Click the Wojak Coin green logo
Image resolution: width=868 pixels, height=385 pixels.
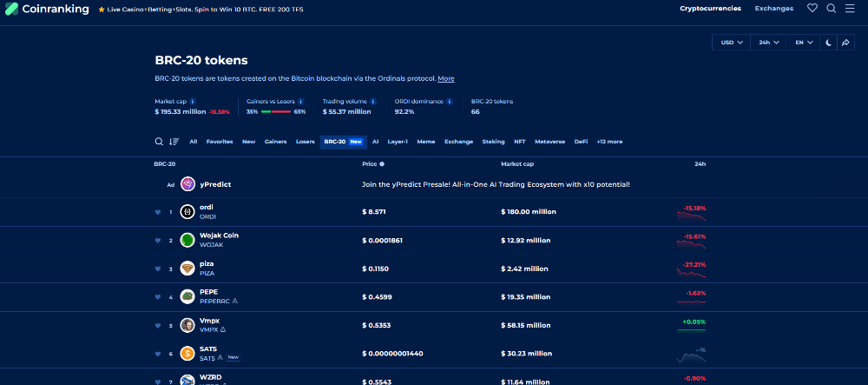pos(187,240)
